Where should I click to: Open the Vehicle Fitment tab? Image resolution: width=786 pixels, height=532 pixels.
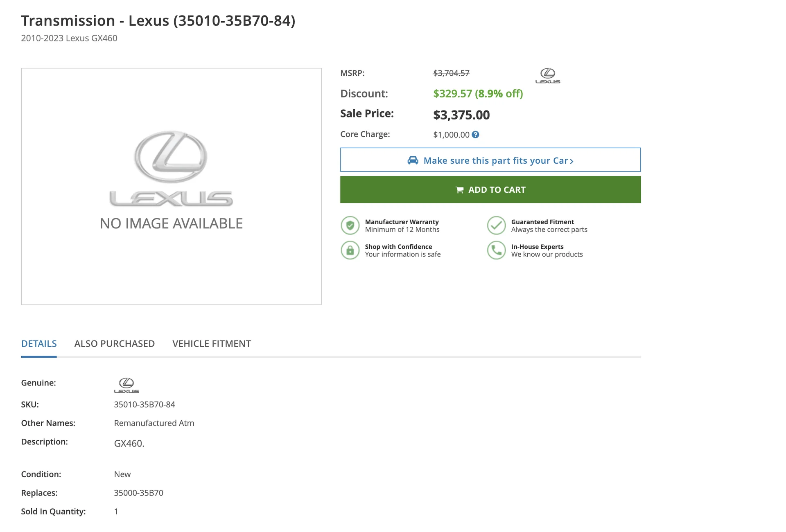212,344
